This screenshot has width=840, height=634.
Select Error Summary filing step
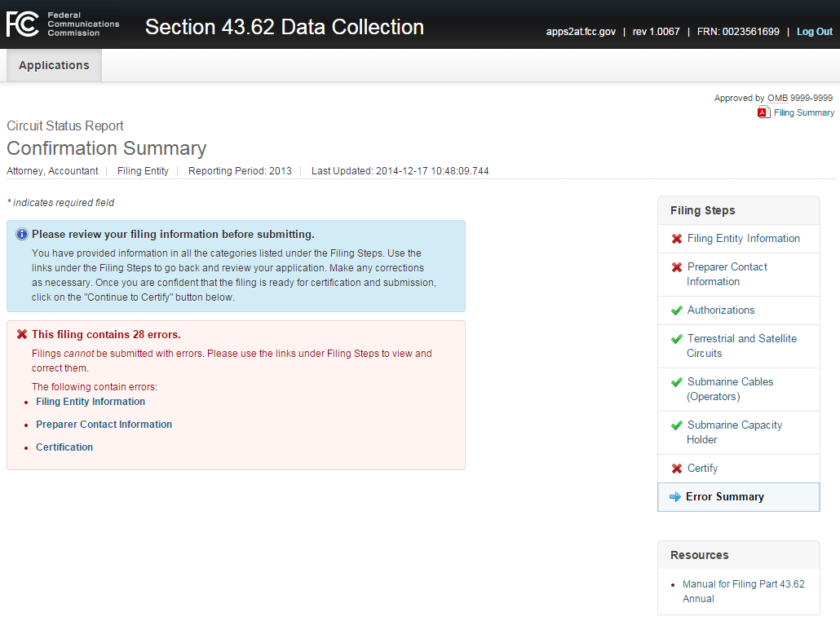724,497
